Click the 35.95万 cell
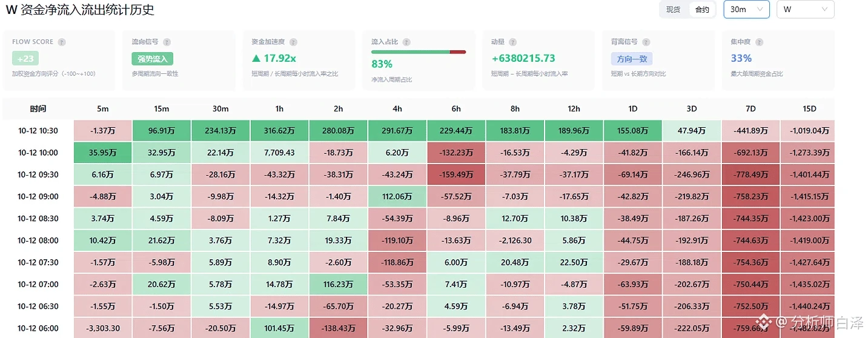Image resolution: width=868 pixels, height=338 pixels. click(103, 153)
